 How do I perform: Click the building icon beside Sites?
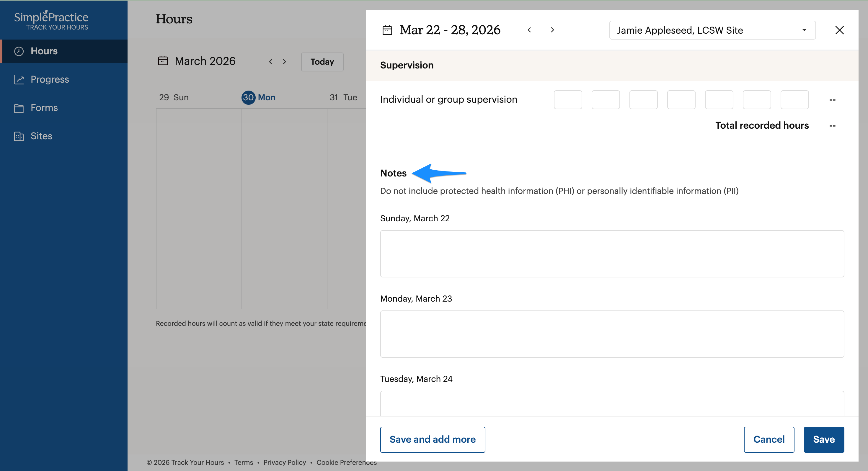point(19,136)
